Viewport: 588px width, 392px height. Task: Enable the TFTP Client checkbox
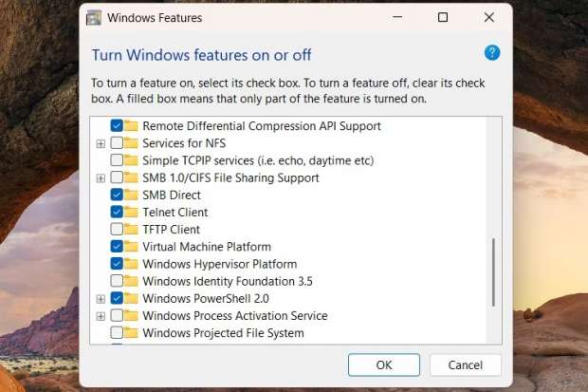pos(117,230)
